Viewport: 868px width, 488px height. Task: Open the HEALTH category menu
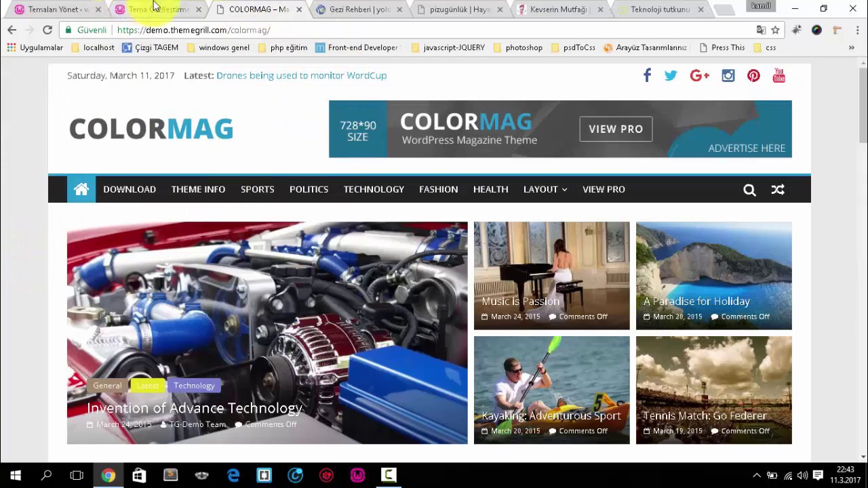[490, 189]
